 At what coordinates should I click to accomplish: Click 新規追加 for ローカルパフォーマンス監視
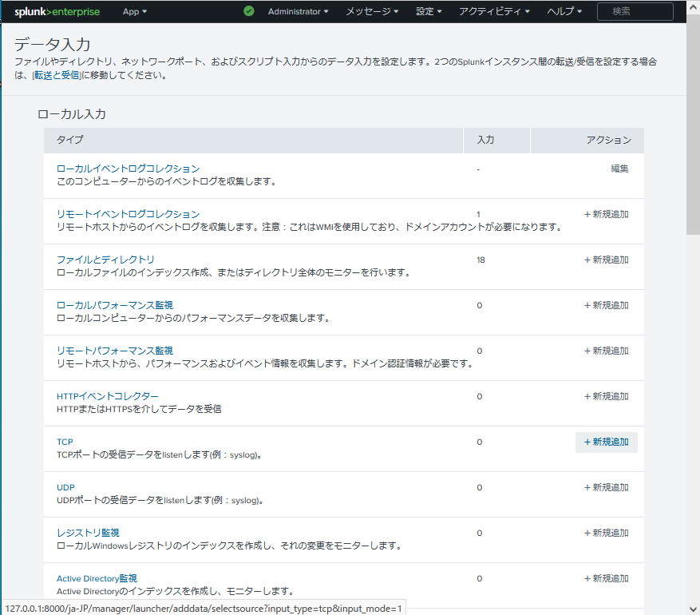pos(607,305)
